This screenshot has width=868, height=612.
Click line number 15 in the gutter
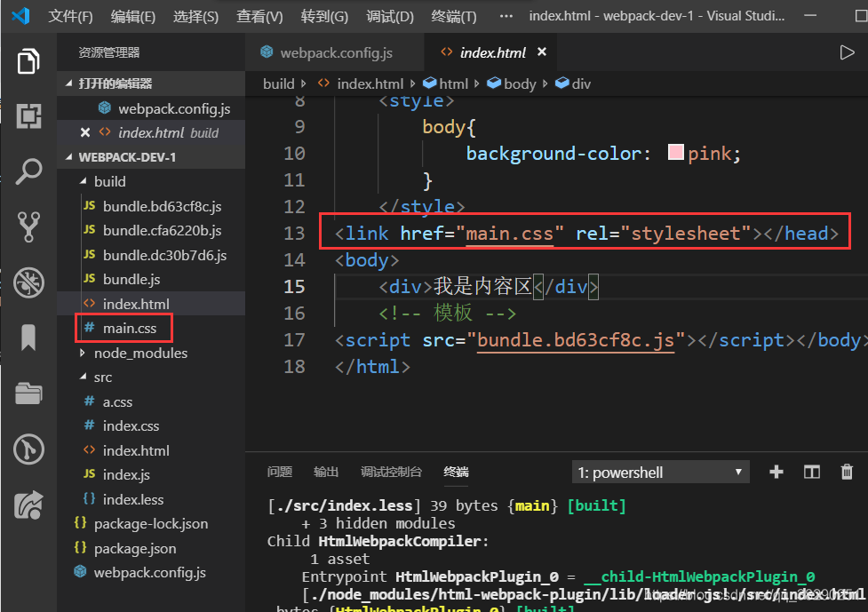coord(294,287)
